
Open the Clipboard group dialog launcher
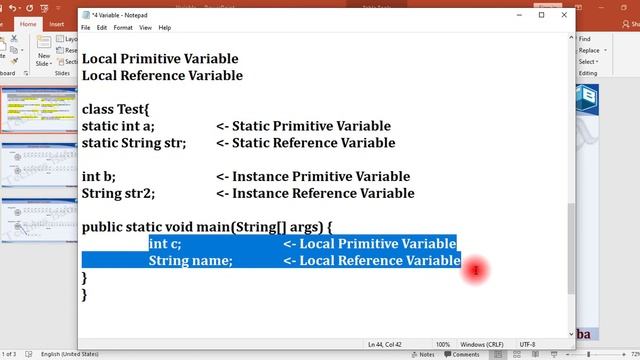(x=26, y=73)
